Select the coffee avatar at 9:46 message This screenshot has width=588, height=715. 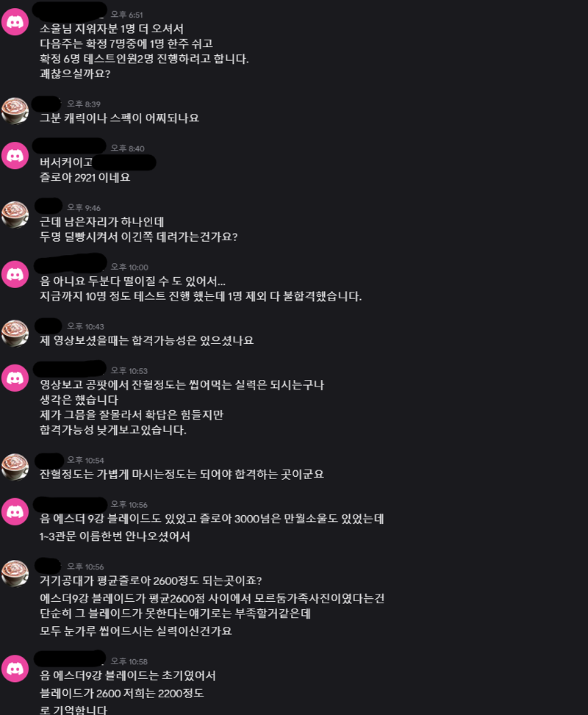coord(15,215)
